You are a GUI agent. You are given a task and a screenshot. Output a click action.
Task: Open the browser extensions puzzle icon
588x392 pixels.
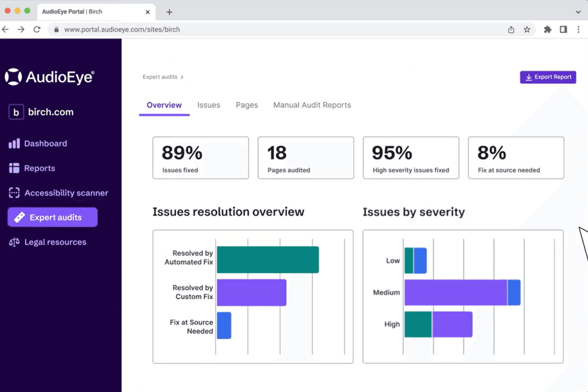(x=547, y=29)
